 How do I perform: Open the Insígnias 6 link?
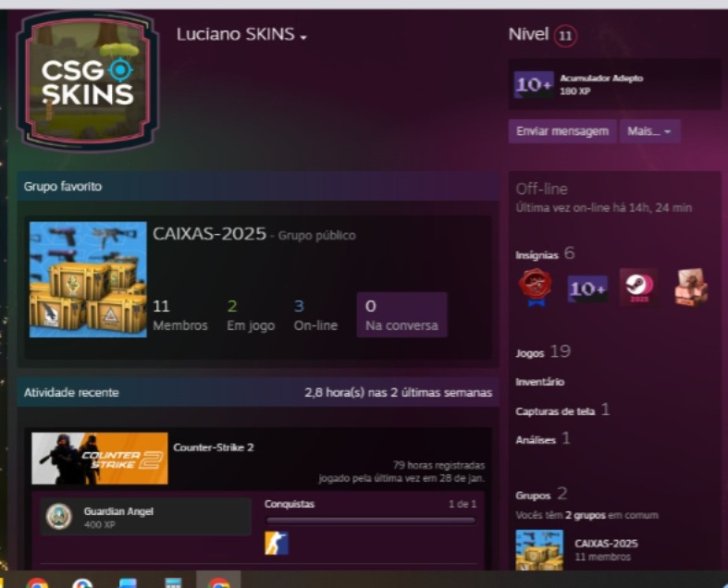click(x=545, y=254)
